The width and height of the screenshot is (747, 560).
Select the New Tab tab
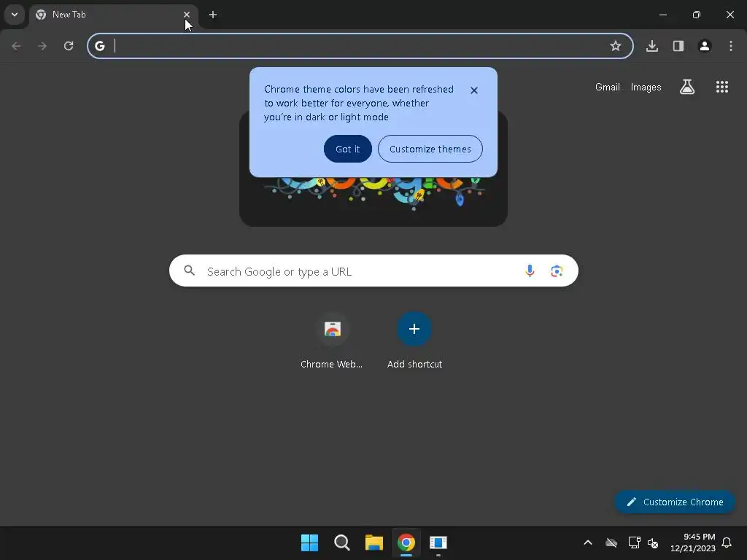113,15
